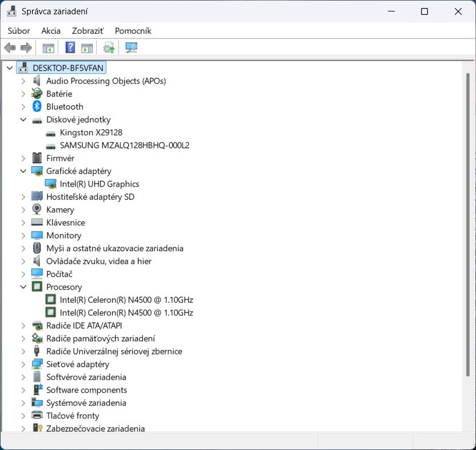Click the Sieťové adaptéry network icon

coord(37,364)
